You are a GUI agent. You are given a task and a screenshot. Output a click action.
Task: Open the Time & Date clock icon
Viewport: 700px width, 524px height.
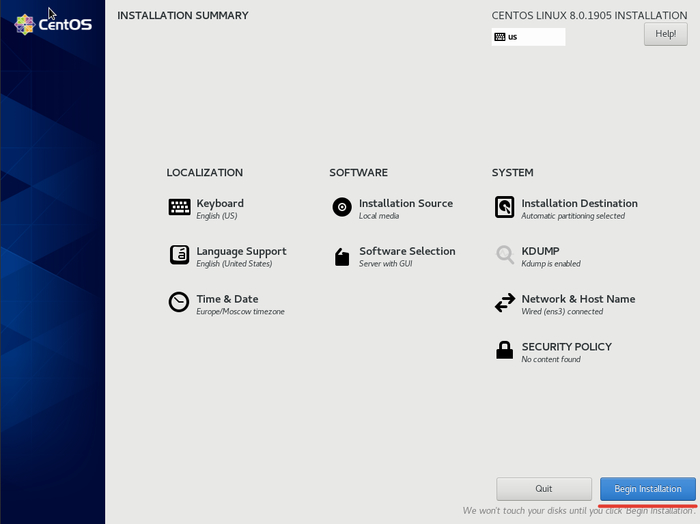(x=179, y=302)
